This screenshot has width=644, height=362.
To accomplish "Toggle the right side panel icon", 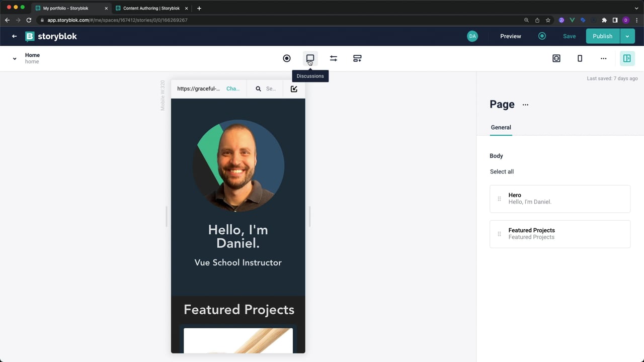I will [x=627, y=58].
